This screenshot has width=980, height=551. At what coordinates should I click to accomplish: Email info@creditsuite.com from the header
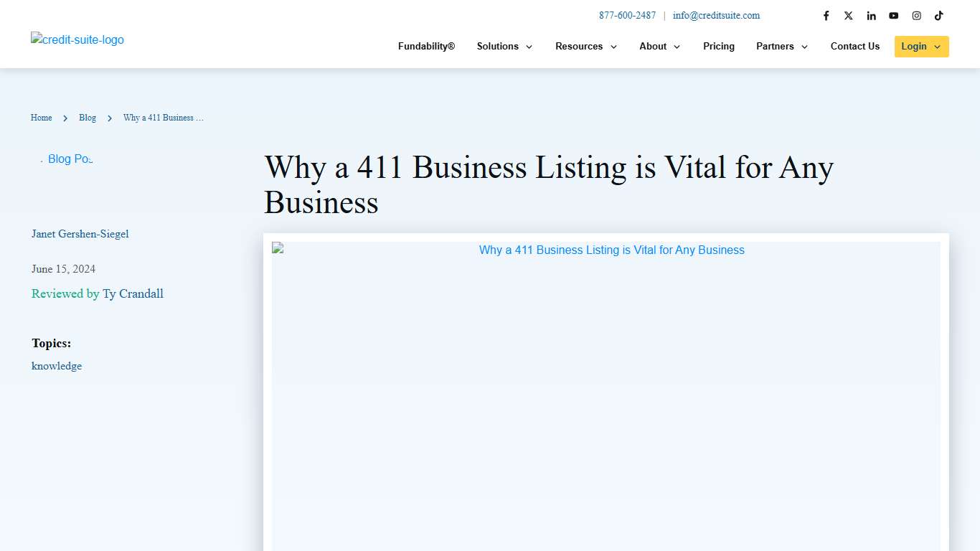click(716, 15)
